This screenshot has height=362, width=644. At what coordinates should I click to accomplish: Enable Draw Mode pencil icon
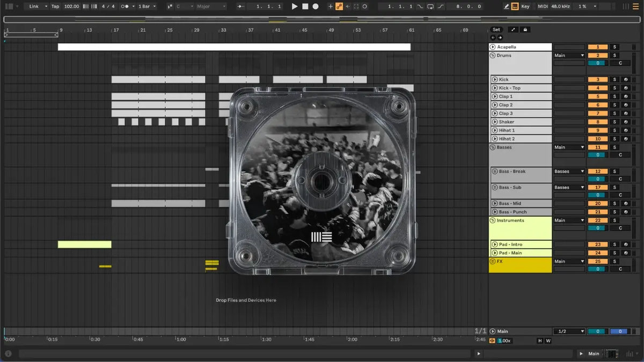[x=507, y=6]
